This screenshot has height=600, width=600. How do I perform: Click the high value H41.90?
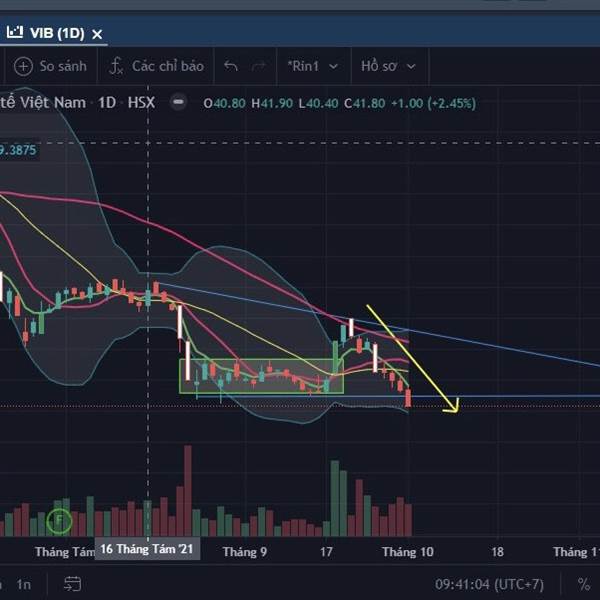[272, 103]
